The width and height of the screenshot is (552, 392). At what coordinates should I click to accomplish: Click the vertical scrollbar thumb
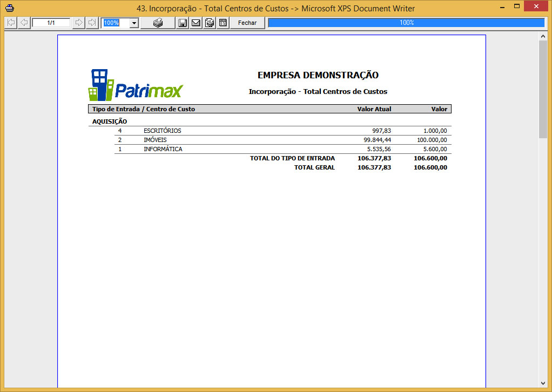[543, 90]
